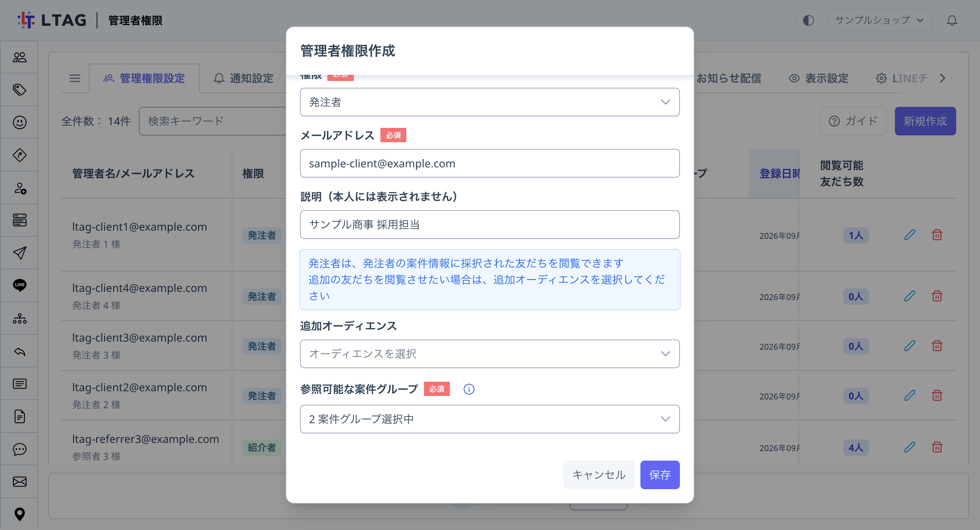Switch to the お知らせ配信 tab

click(728, 78)
